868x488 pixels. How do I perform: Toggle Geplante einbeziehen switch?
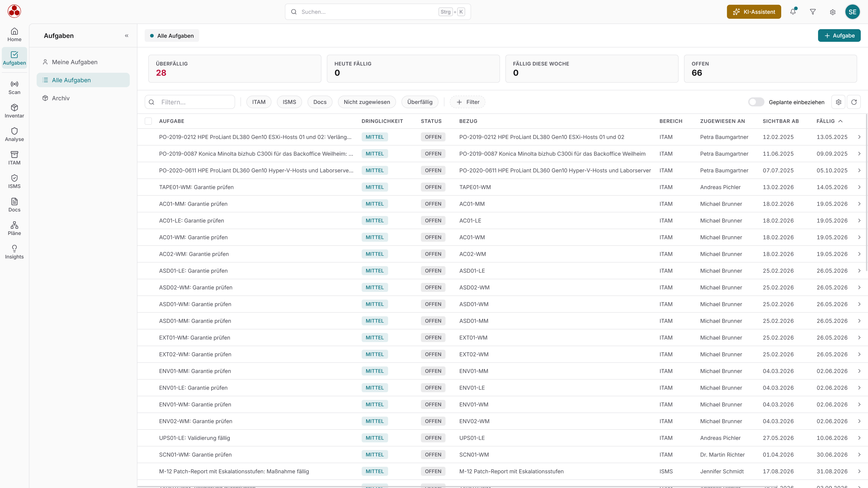(x=756, y=102)
